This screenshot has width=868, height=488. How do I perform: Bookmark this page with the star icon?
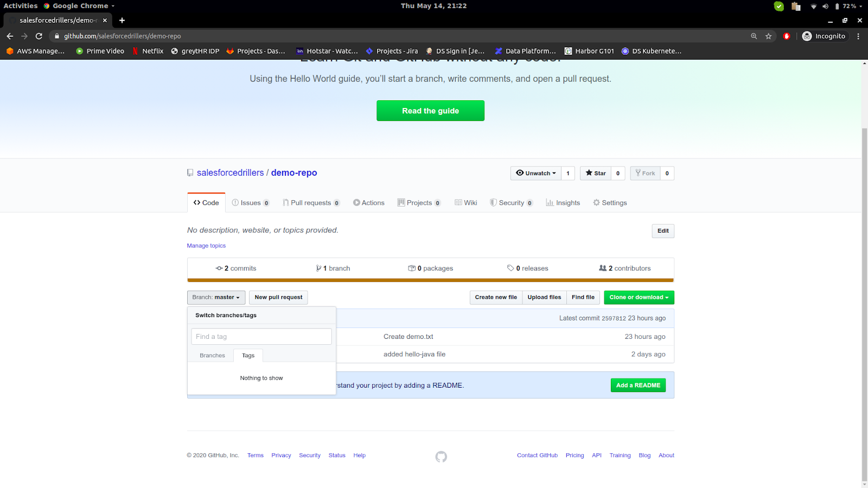tap(769, 36)
